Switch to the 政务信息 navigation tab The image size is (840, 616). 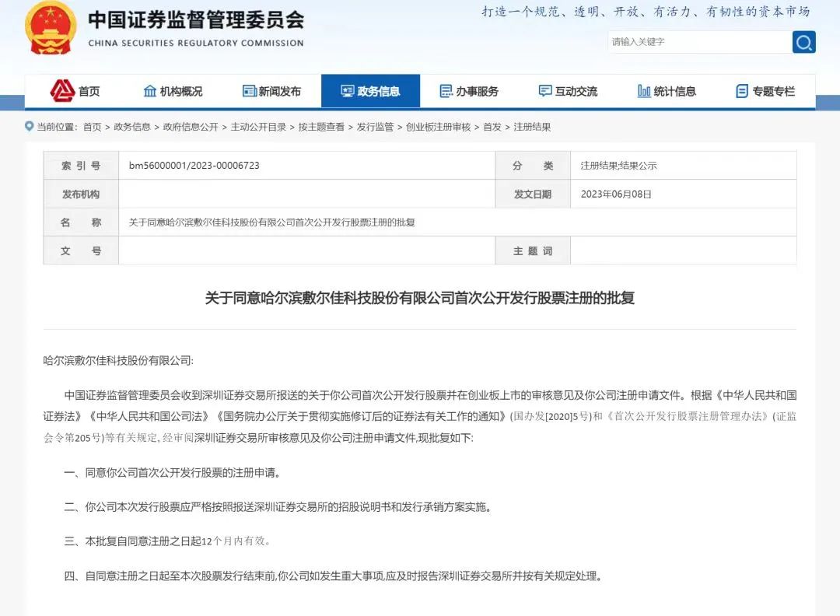[x=379, y=90]
